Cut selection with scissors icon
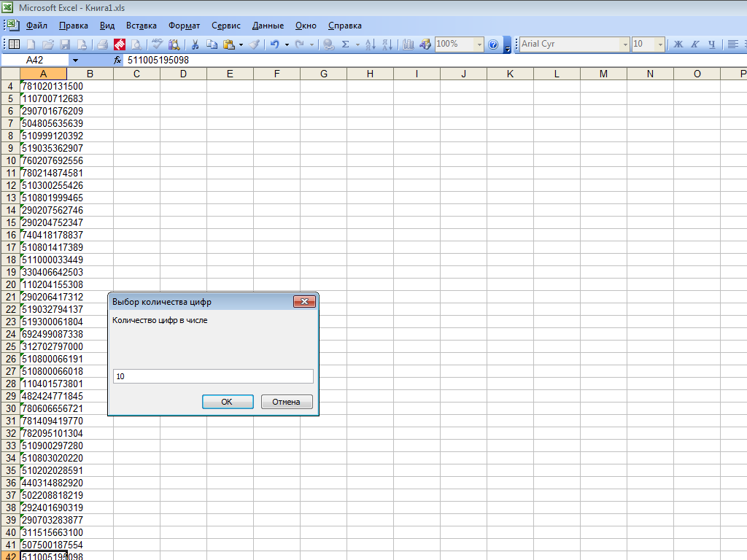This screenshot has width=747, height=560. click(195, 44)
